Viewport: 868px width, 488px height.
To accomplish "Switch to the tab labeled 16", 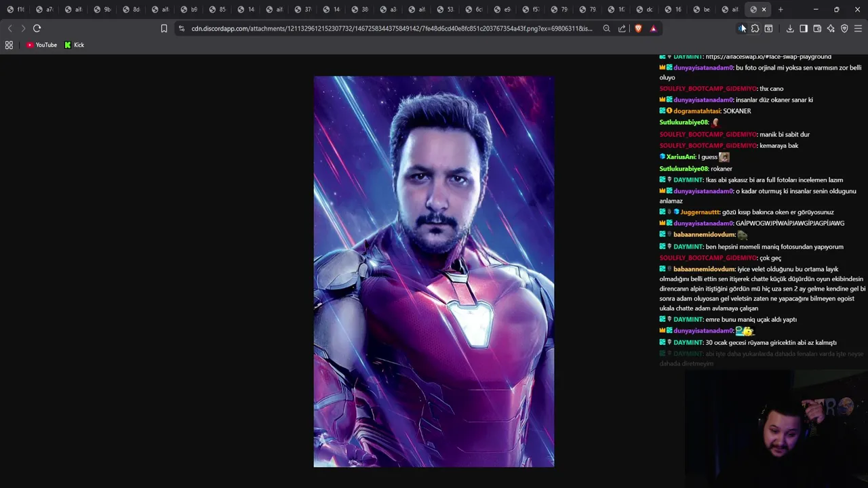I will 673,9.
